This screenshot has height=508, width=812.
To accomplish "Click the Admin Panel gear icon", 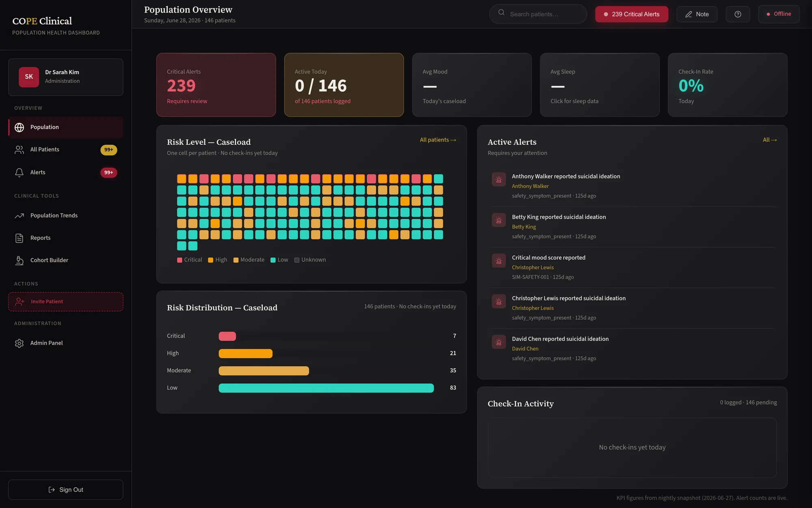I will coord(19,343).
